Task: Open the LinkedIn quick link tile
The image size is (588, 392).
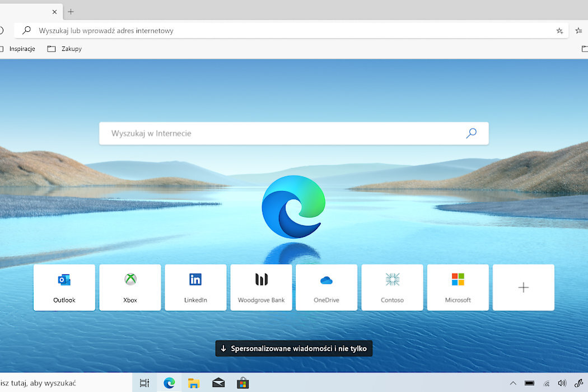Action: tap(195, 287)
